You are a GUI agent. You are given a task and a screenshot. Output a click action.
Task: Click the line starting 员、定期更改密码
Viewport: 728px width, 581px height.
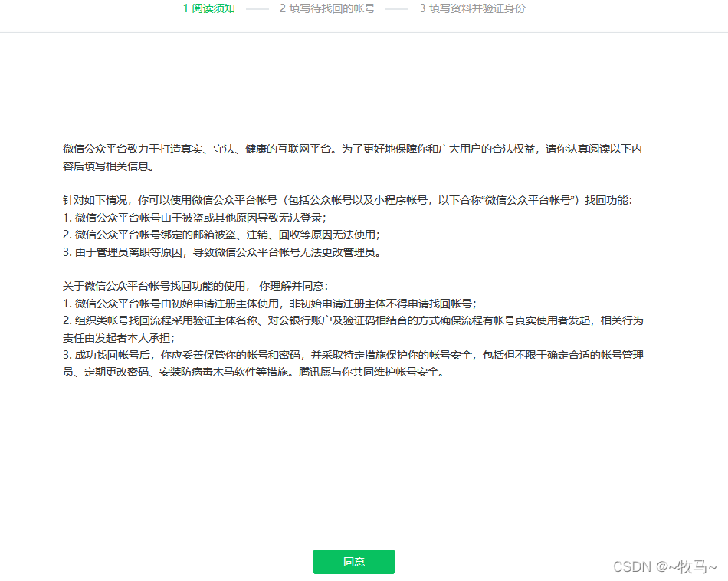[x=254, y=372]
